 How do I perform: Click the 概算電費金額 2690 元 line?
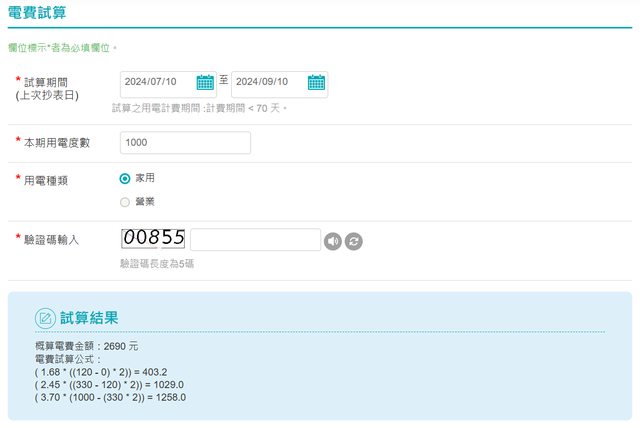coord(86,346)
